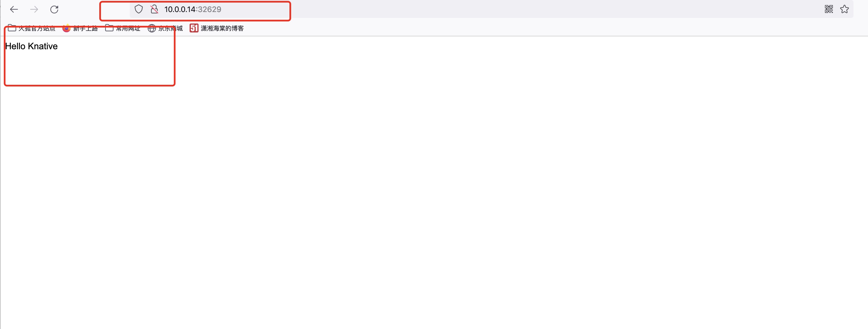868x329 pixels.
Task: Click the shield security icon in address bar
Action: (x=138, y=10)
